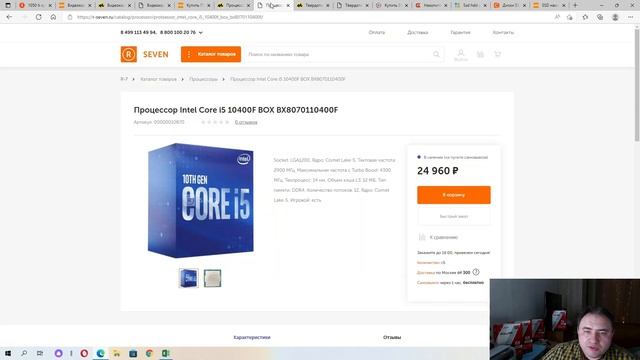Click the product star rating

[x=215, y=122]
